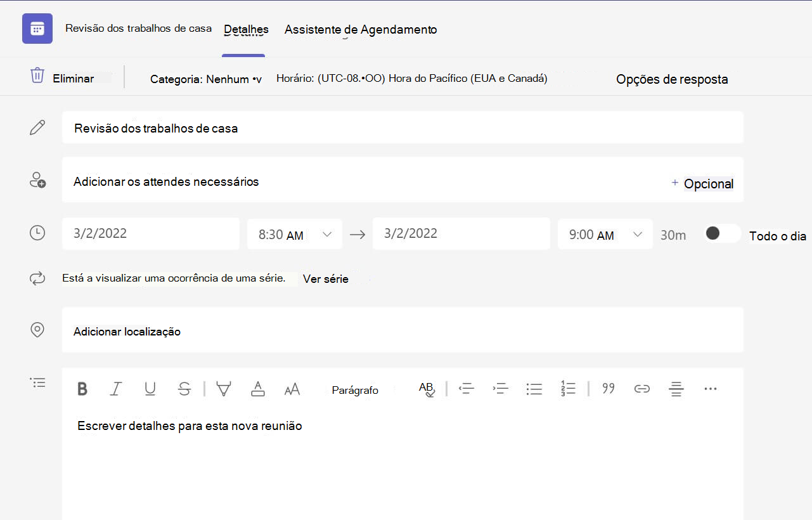The height and width of the screenshot is (520, 812).
Task: Open the time zone Horário selector
Action: (412, 79)
